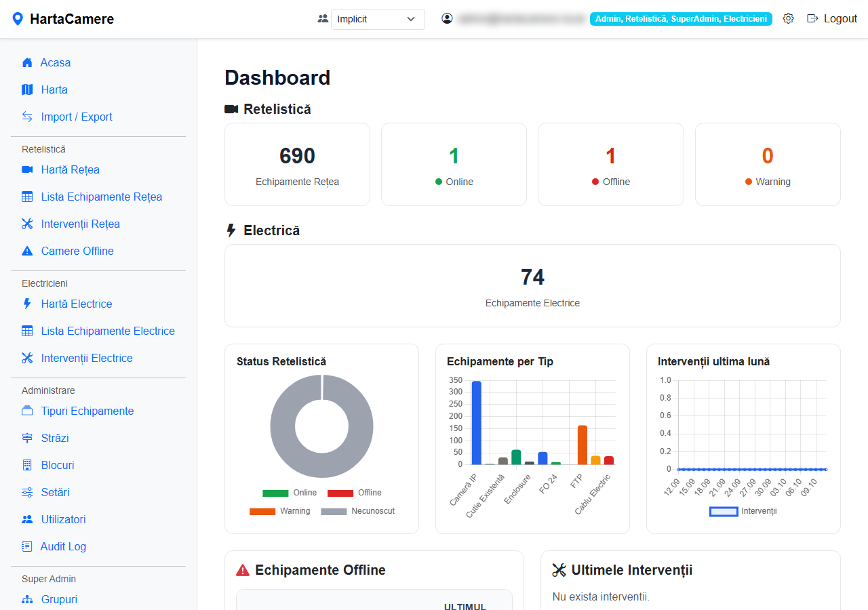Toggle the Warning legend in Status Retelistică
This screenshot has height=610, width=868.
tap(280, 511)
